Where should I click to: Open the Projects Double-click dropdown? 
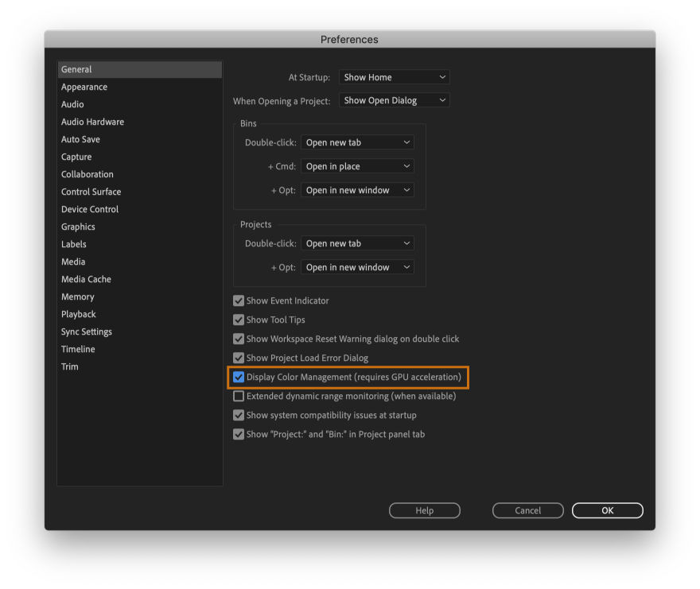tap(357, 242)
